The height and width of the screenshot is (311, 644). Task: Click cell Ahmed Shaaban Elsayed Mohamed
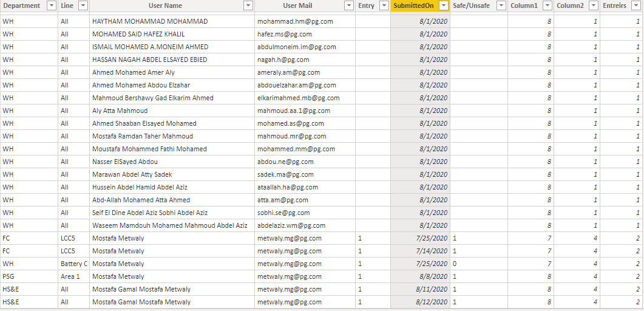[x=172, y=123]
